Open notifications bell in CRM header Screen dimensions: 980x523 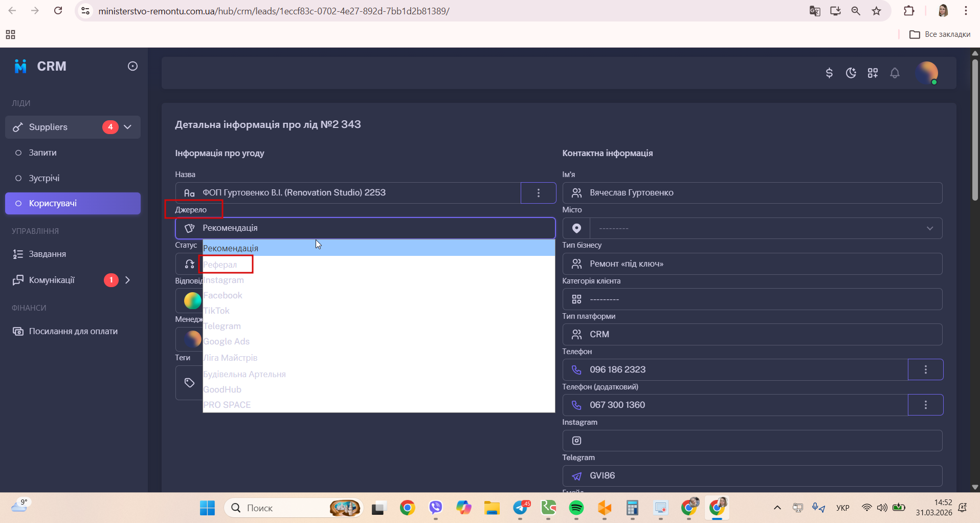895,73
